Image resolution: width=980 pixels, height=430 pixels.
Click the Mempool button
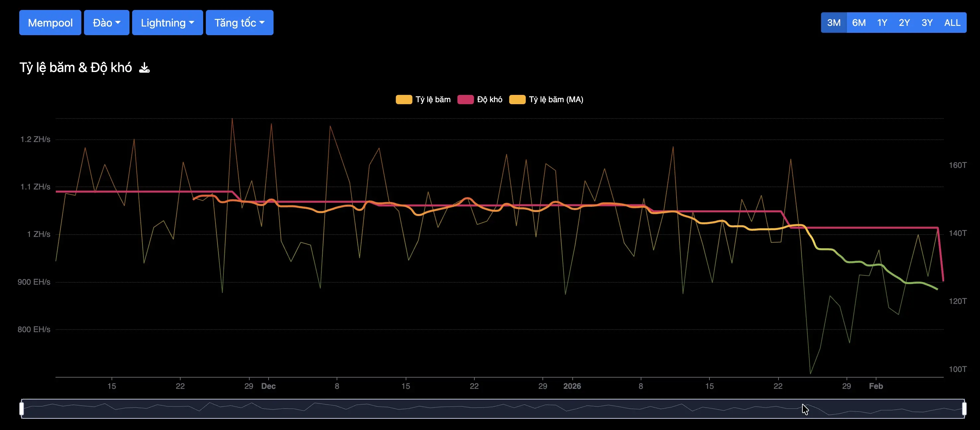pyautogui.click(x=50, y=23)
